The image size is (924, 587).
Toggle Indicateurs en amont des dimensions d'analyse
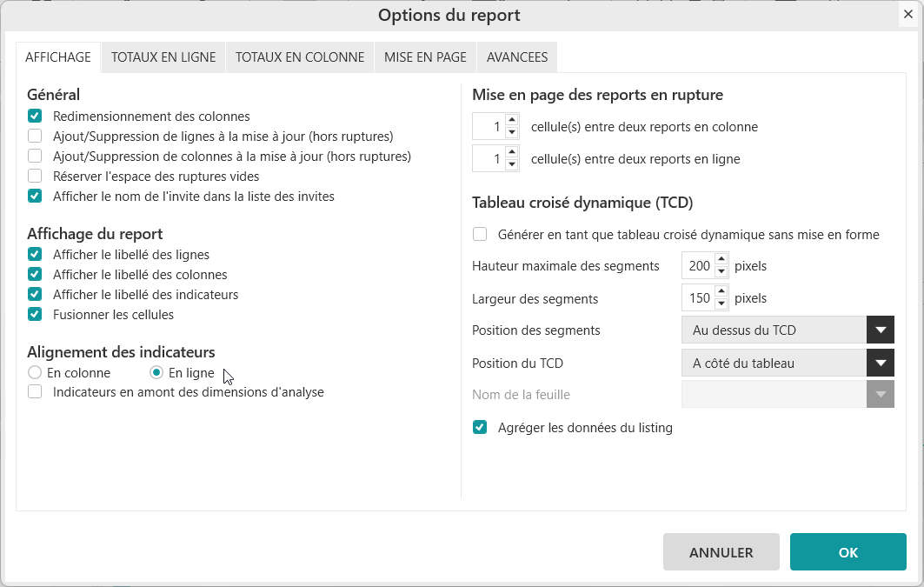click(x=35, y=392)
